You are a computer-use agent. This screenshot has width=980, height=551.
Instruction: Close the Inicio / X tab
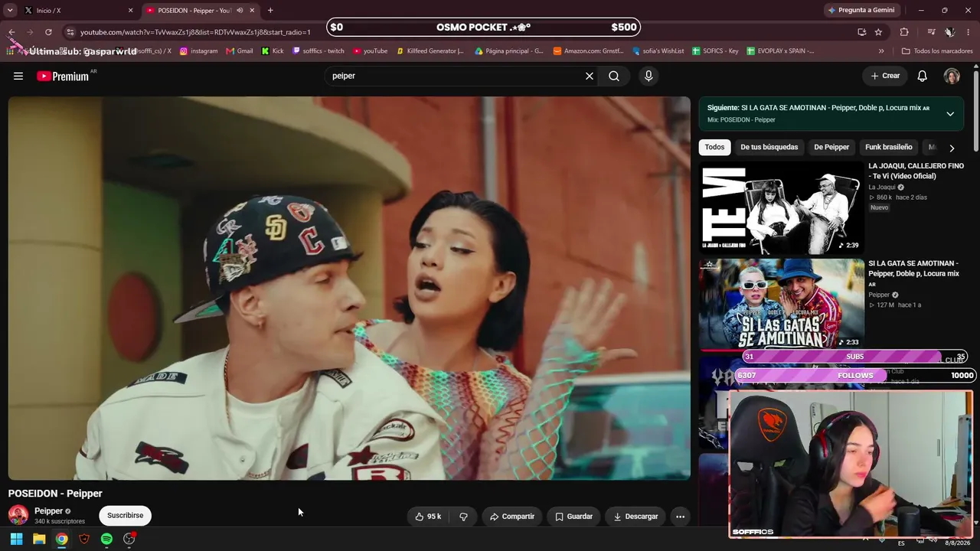130,11
